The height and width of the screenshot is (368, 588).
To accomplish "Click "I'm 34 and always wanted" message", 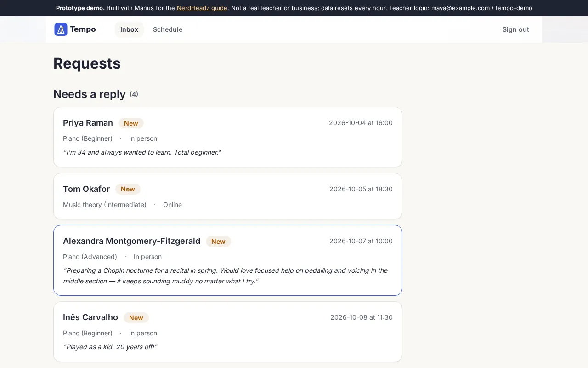I will click(142, 152).
